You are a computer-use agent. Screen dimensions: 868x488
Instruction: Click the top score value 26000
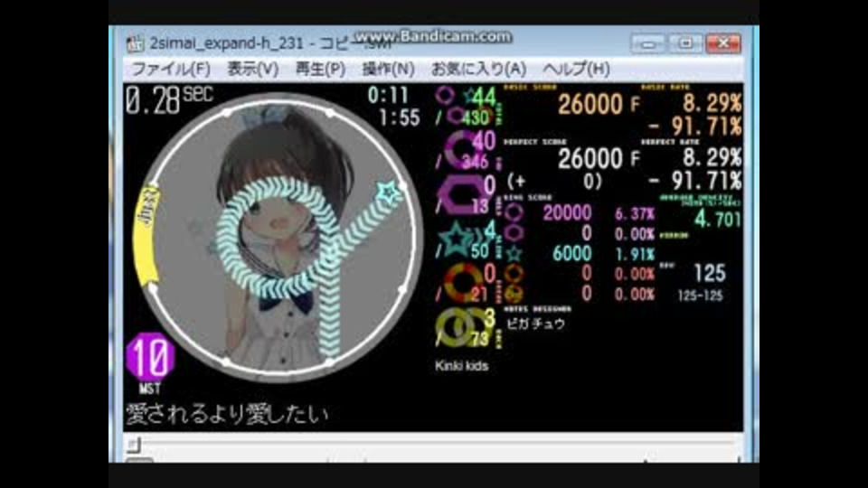point(590,104)
